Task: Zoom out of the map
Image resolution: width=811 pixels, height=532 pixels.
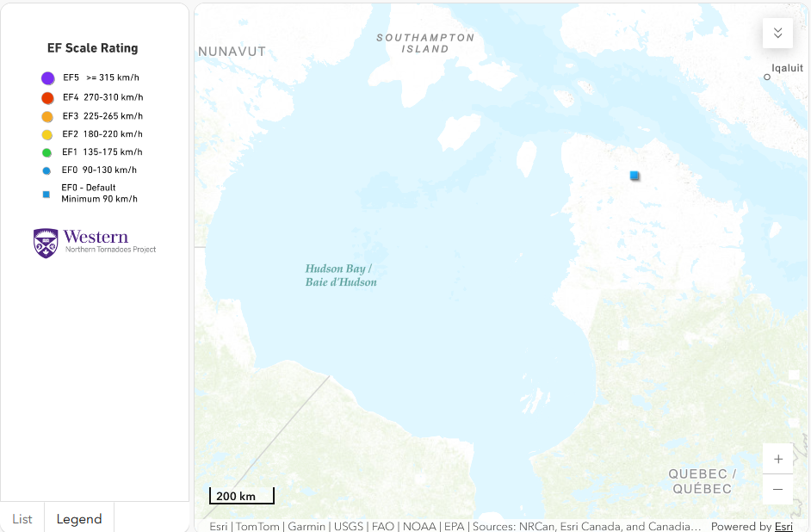Action: (x=778, y=489)
